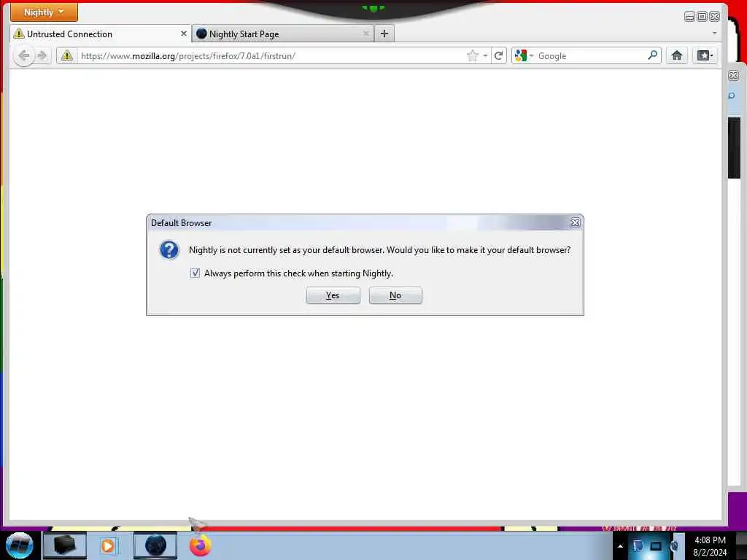Uncheck Always perform this check when starting Nightly
Viewport: 747px width, 560px height.
pos(195,273)
